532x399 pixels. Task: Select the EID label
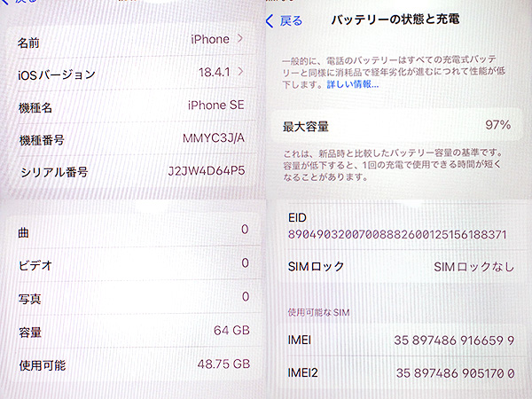(x=297, y=217)
